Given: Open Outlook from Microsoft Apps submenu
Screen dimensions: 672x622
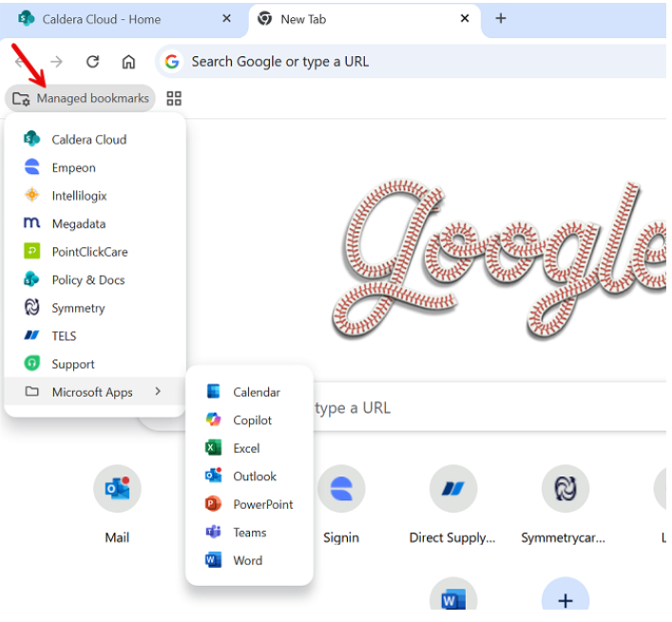Looking at the screenshot, I should (x=249, y=476).
